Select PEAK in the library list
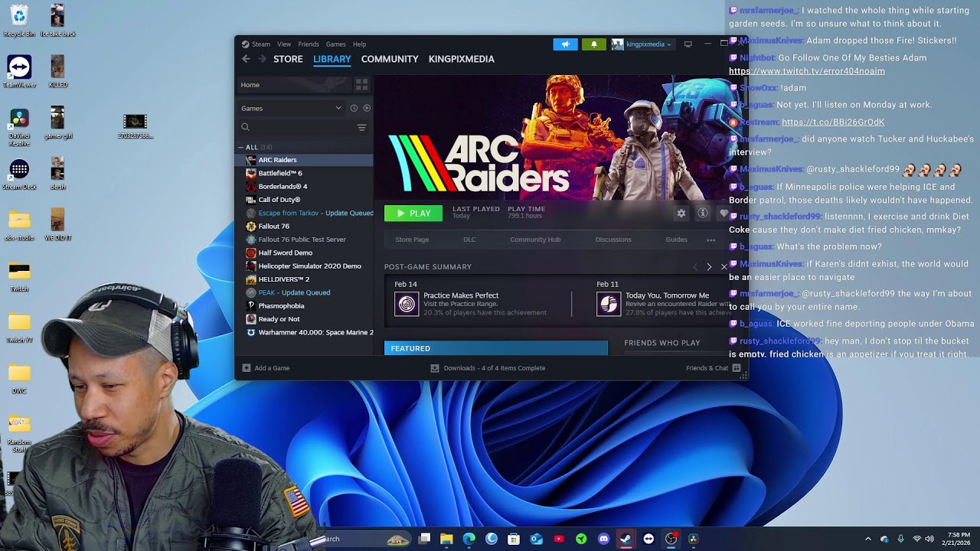980x551 pixels. click(x=304, y=292)
